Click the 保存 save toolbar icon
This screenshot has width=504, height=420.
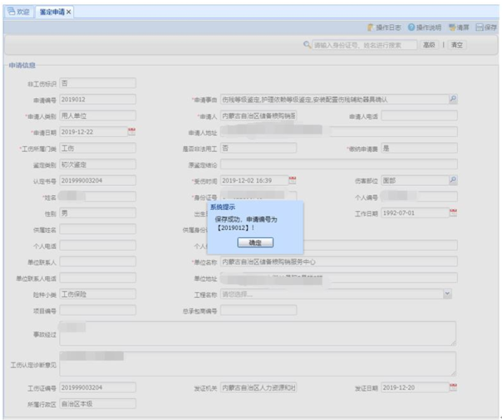(486, 27)
